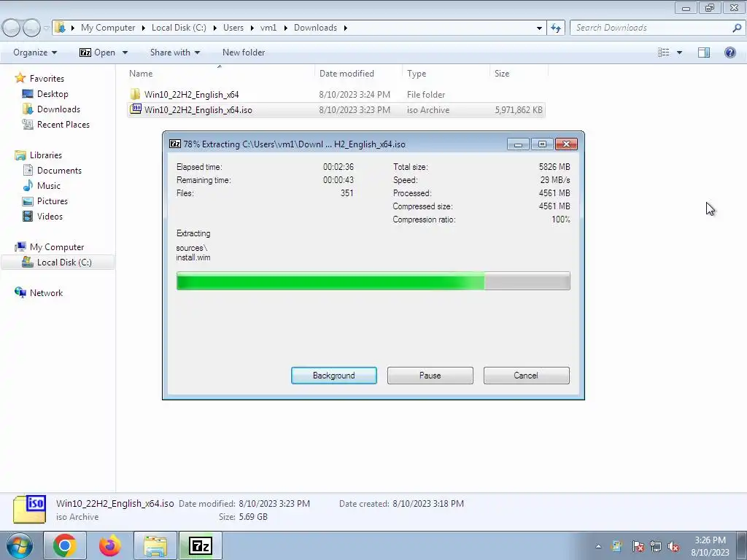Click the Back navigation button
747x560 pixels.
(12, 28)
